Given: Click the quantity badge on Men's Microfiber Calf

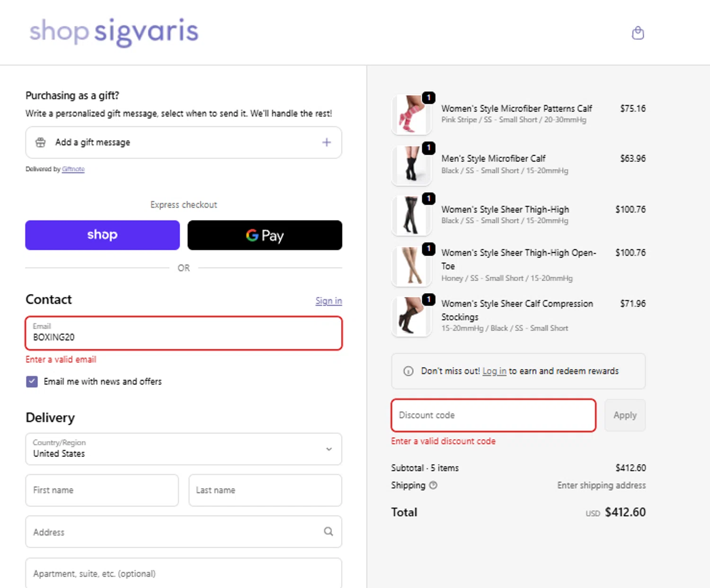Looking at the screenshot, I should (x=428, y=148).
